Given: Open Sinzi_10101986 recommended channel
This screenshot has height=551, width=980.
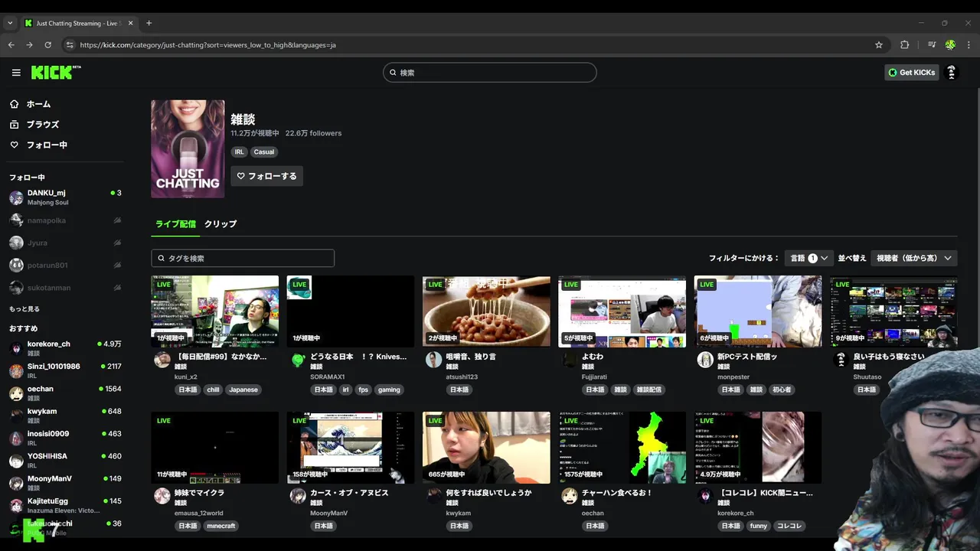Looking at the screenshot, I should (64, 371).
